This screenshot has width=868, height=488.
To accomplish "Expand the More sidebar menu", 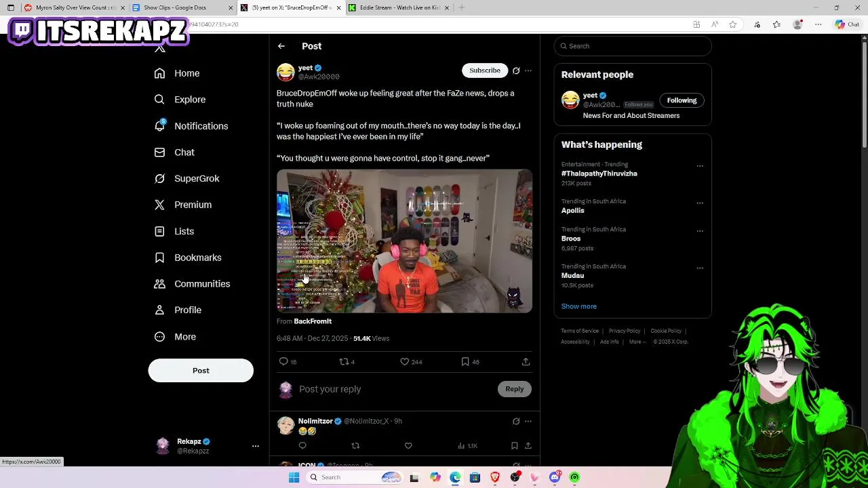I will coord(175,337).
